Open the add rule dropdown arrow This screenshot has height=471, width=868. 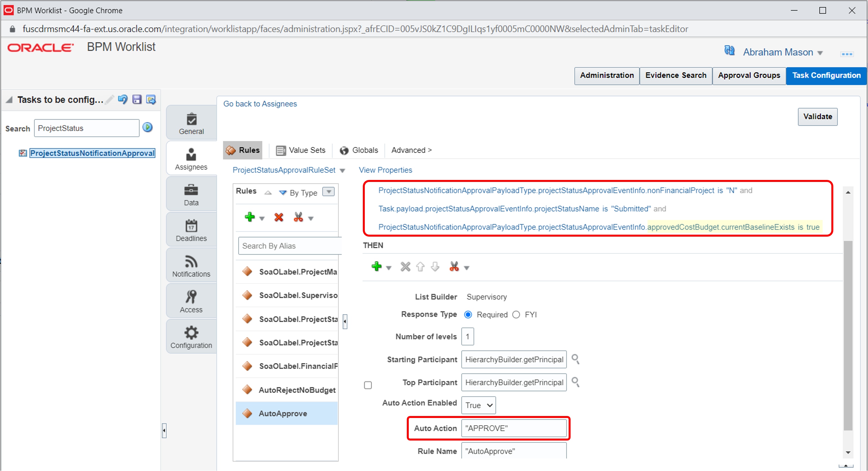262,219
